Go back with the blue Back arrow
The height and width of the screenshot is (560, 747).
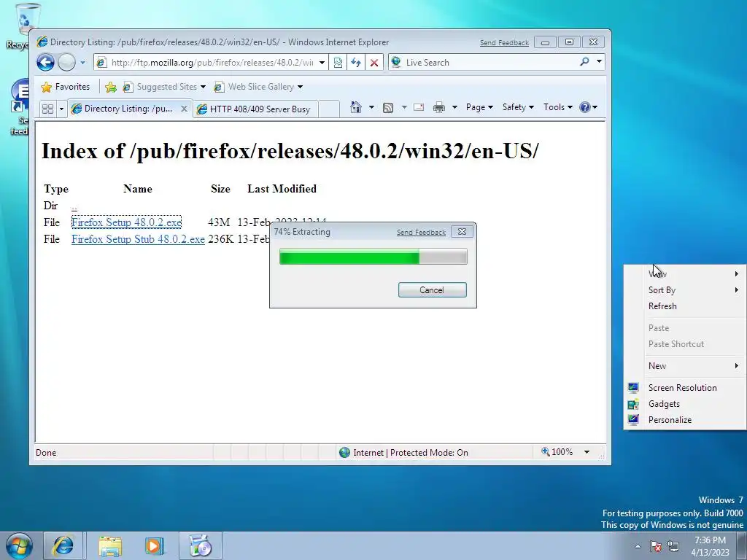[46, 63]
